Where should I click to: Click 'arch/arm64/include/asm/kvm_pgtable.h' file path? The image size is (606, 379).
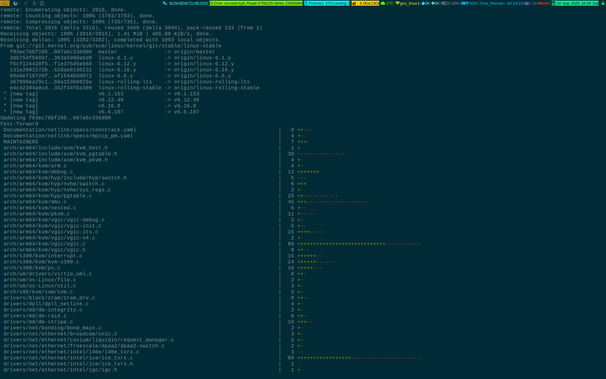click(60, 154)
